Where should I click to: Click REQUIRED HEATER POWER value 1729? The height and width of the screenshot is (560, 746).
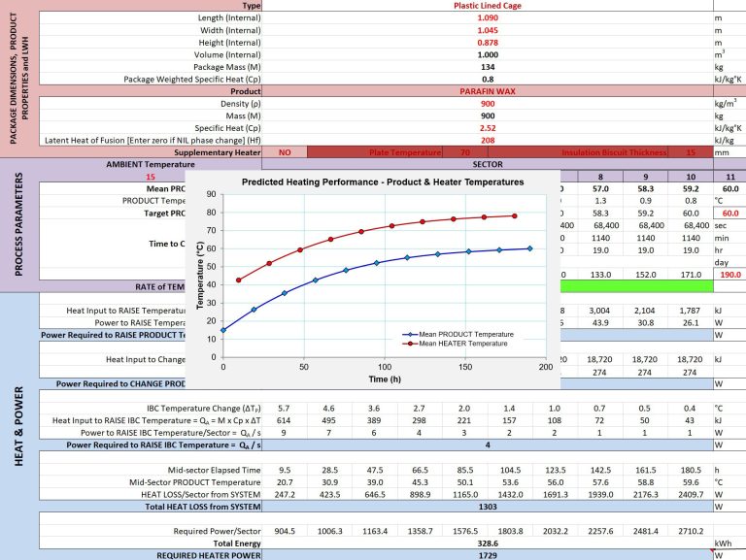(x=488, y=555)
